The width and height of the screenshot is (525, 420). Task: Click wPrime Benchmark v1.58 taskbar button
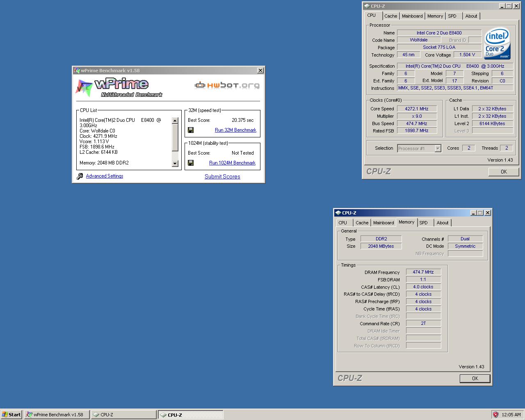coord(57,415)
